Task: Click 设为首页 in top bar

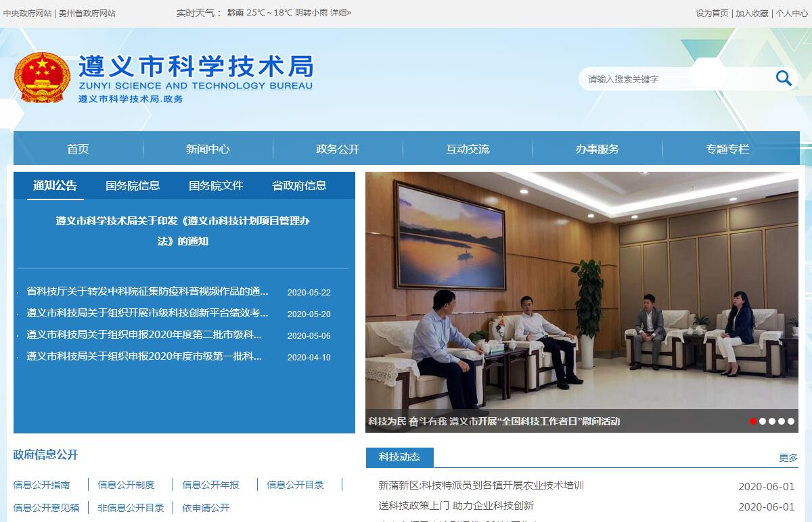Action: [712, 13]
